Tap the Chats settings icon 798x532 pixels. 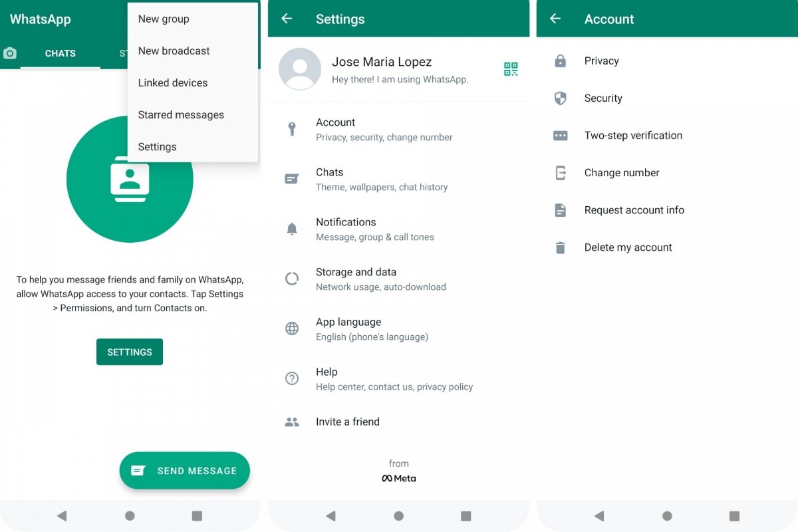(x=291, y=179)
